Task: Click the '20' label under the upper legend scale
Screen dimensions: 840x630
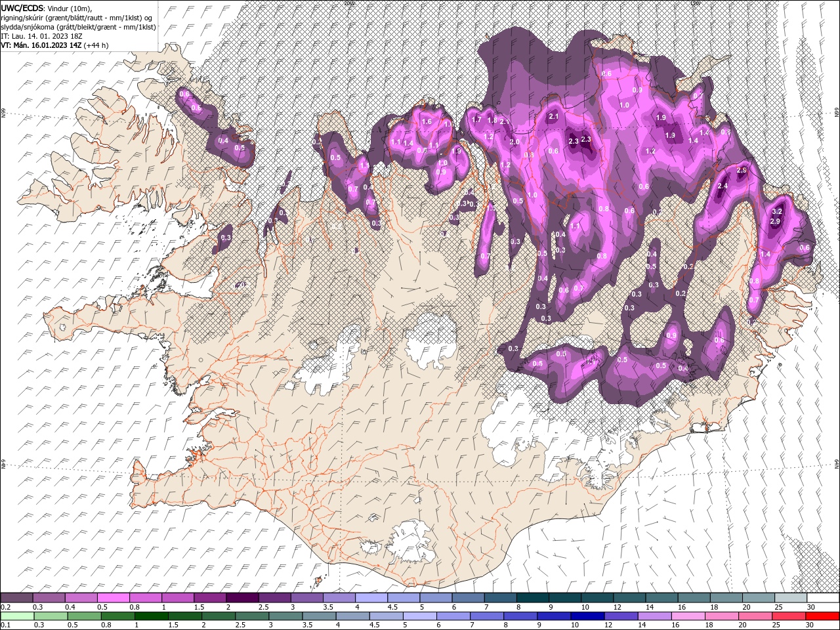Action: click(746, 608)
